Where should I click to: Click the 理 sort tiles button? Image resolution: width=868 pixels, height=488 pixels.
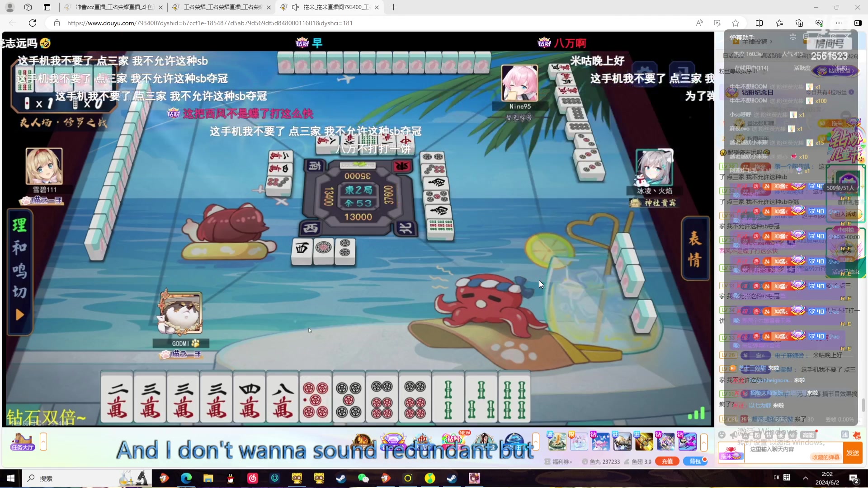pos(19,225)
